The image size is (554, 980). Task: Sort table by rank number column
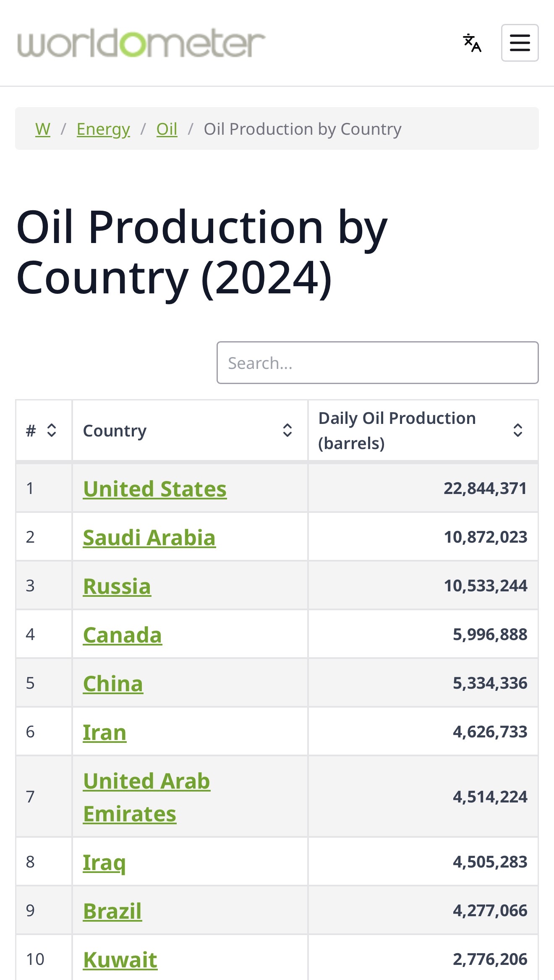point(52,430)
